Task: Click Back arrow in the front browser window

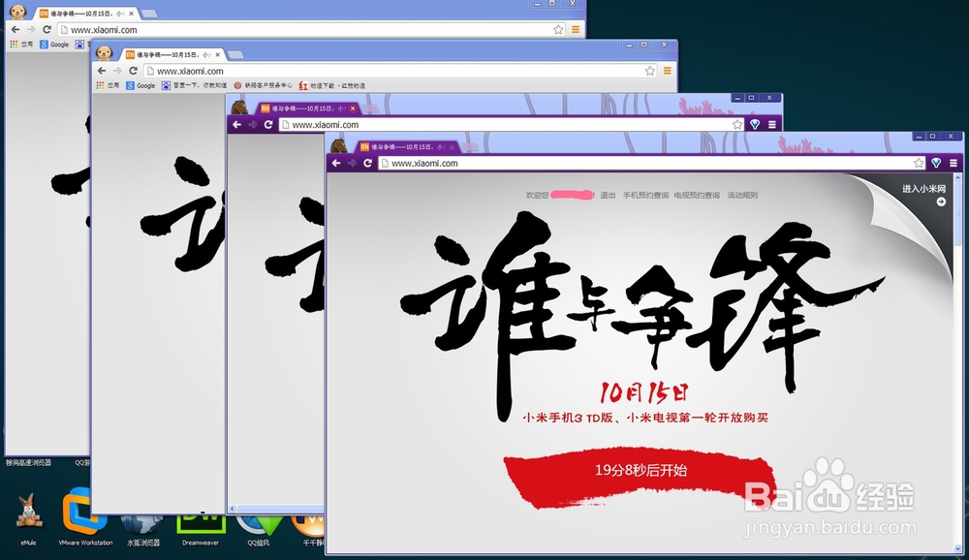Action: (336, 163)
